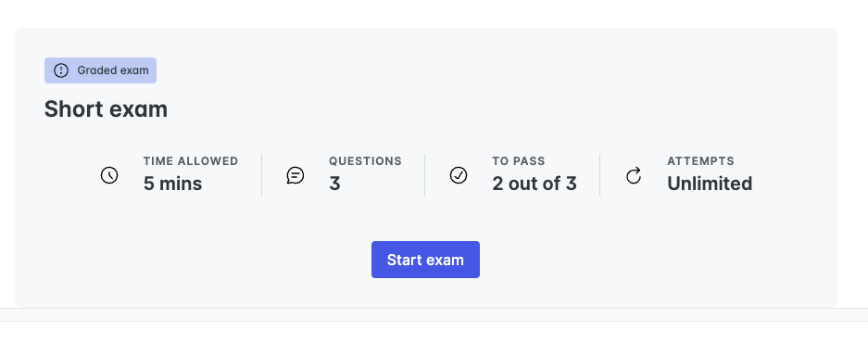Click the checkmark circle icon beside To Pass

(x=459, y=175)
